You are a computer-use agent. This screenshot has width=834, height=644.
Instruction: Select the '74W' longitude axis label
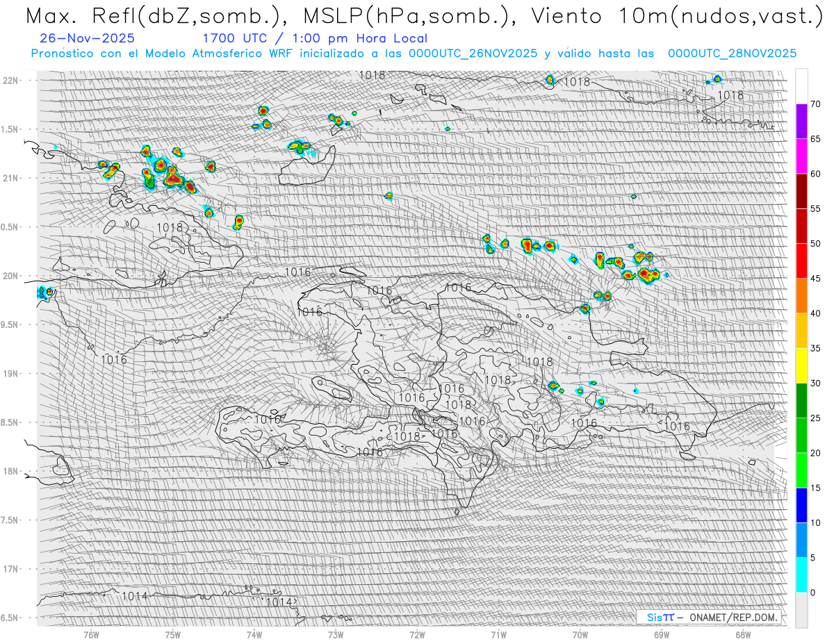[254, 635]
